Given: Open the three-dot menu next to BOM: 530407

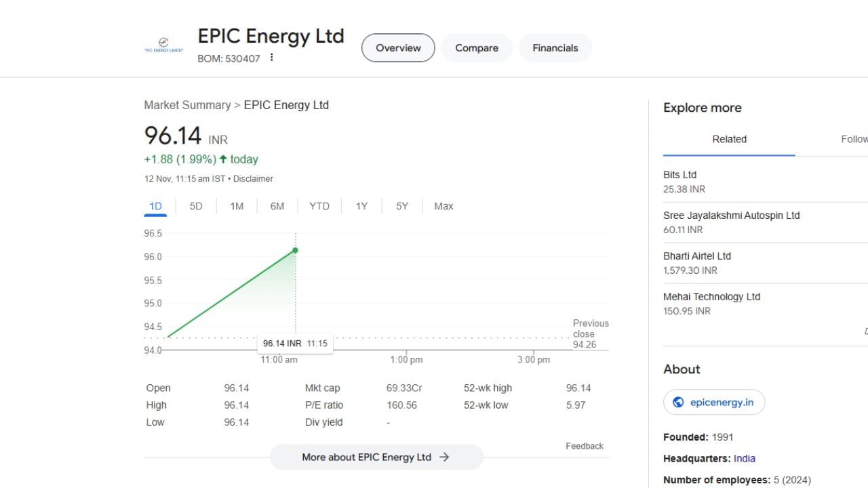Looking at the screenshot, I should click(x=271, y=58).
